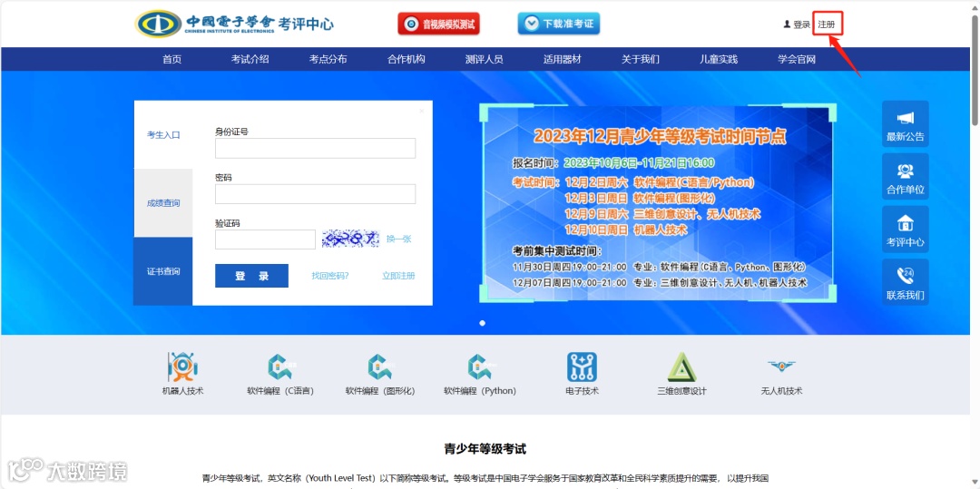Screen dimensions: 980x489
Task: Click the user icon beside 登录
Action: 787,24
